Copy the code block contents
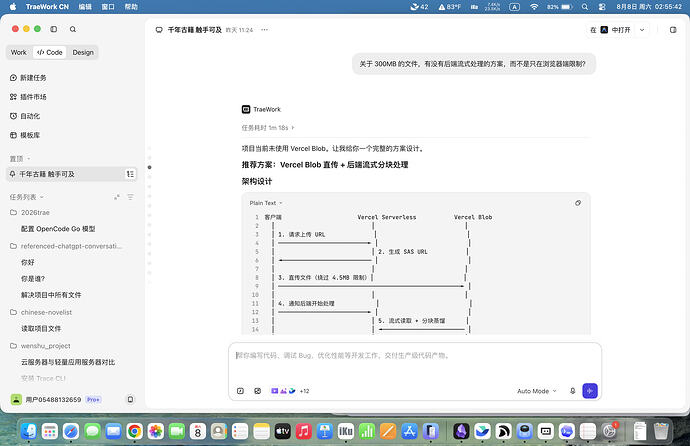 578,203
